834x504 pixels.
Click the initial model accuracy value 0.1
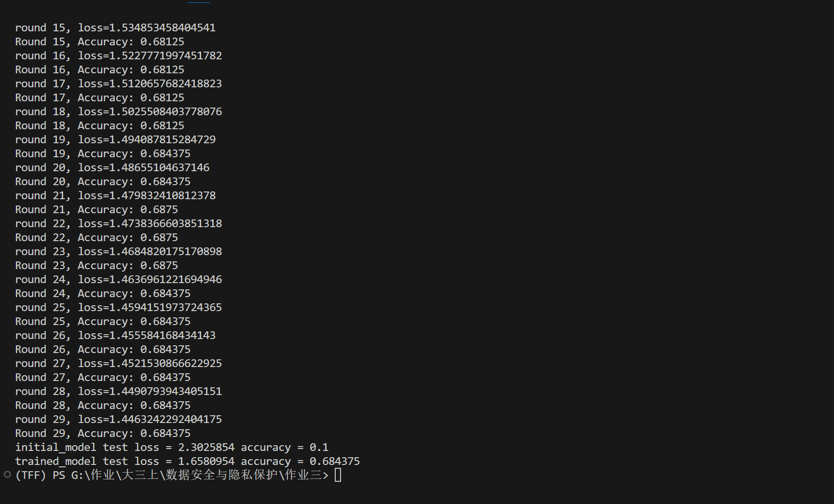(319, 447)
